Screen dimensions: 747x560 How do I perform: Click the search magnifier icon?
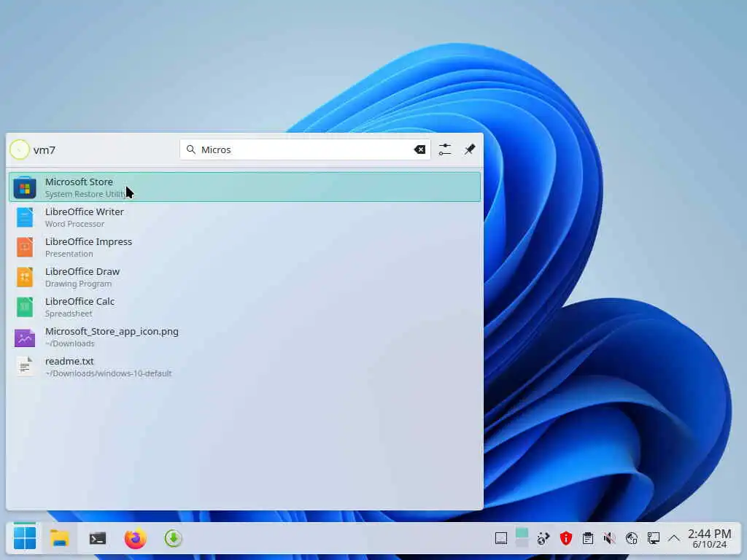[x=191, y=149]
